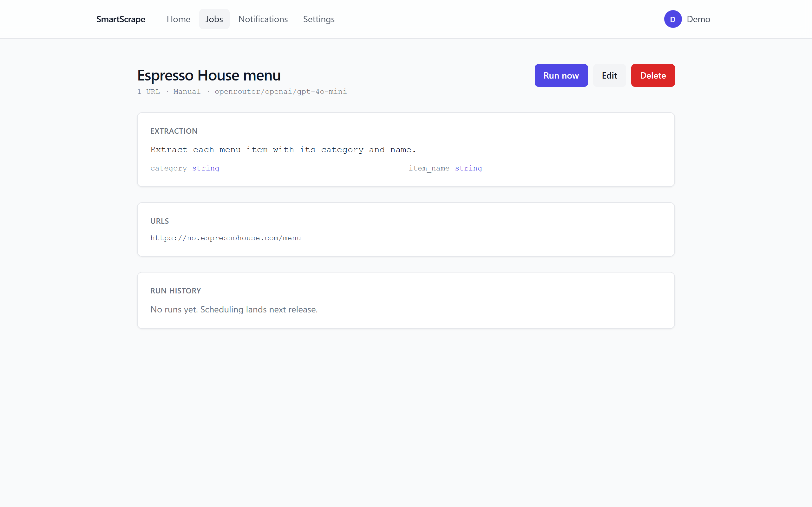This screenshot has height=507, width=812.
Task: Open Settings from the top navigation
Action: 319,19
